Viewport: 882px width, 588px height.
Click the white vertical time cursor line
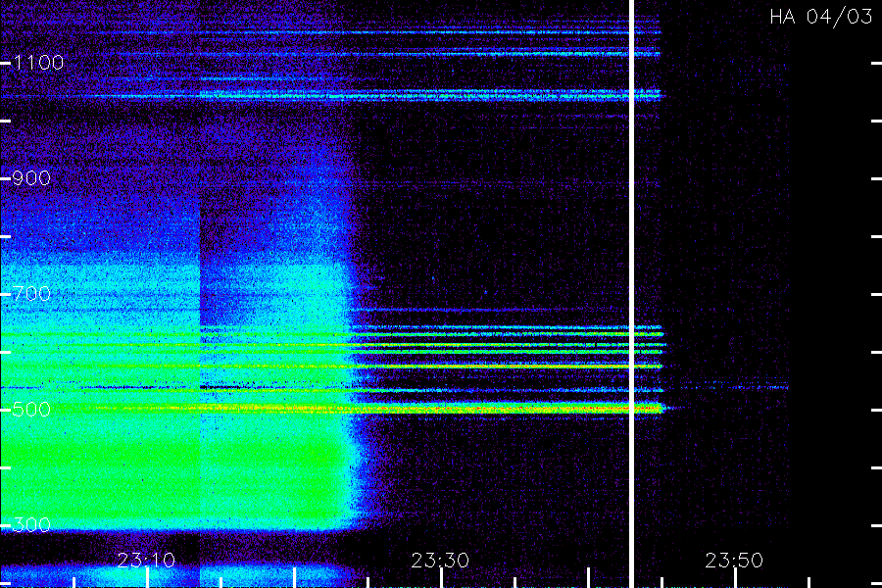631,294
